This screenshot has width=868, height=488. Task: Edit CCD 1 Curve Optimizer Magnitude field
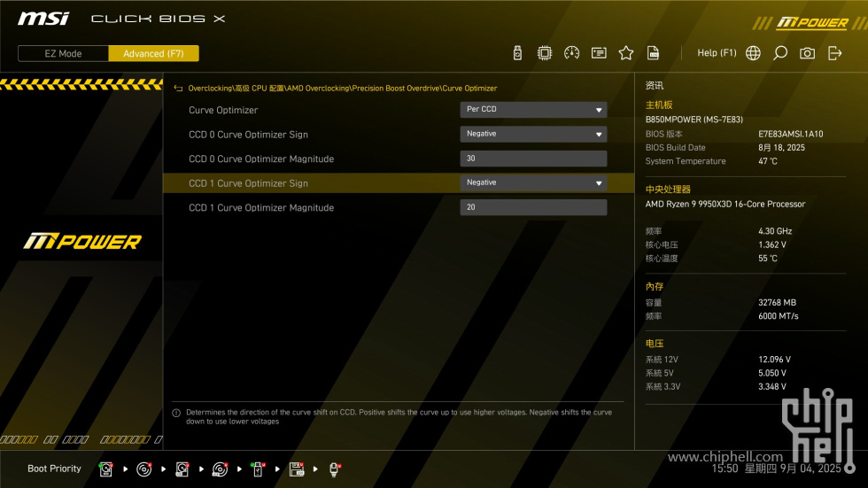click(533, 207)
